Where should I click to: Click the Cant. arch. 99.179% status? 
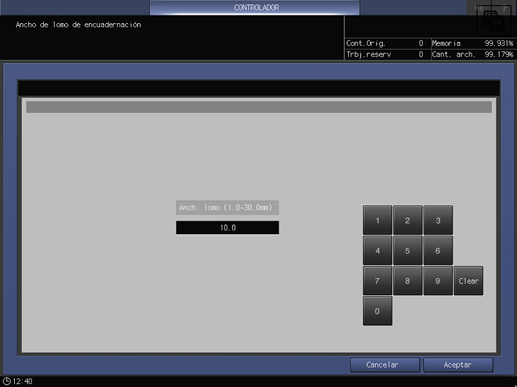point(473,54)
